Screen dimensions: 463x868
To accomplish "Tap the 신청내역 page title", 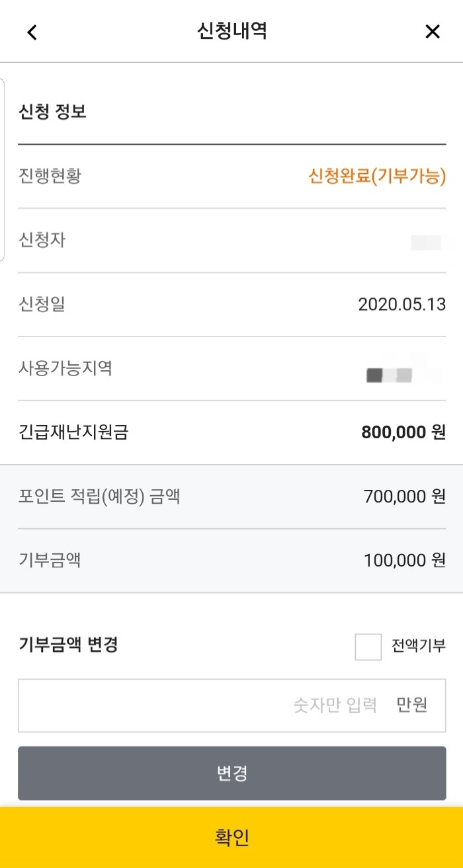I will tap(232, 31).
